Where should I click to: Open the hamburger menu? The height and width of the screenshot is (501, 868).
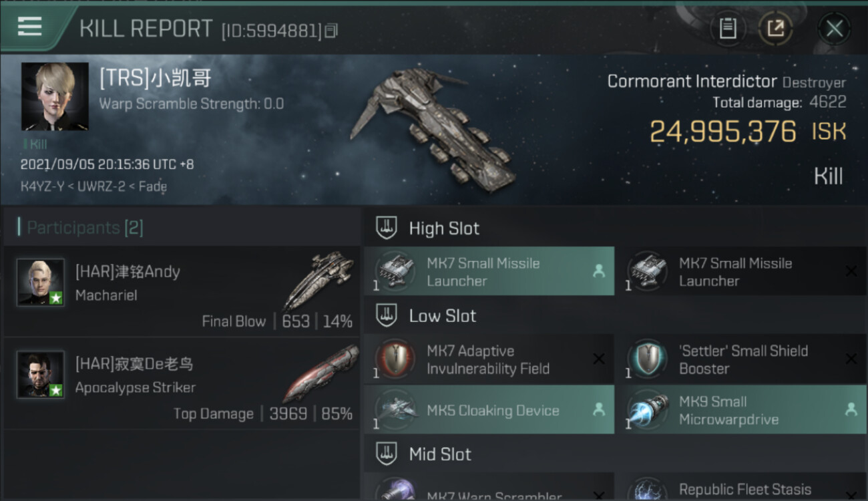coord(29,27)
